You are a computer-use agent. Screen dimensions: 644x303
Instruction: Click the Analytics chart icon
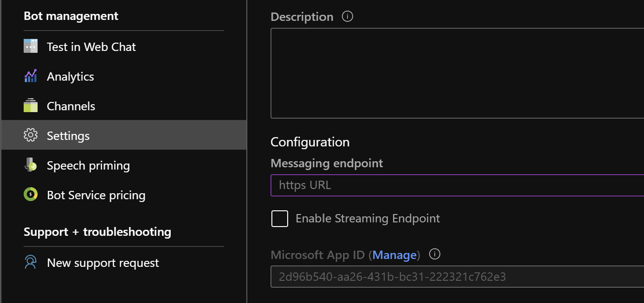[x=31, y=76]
